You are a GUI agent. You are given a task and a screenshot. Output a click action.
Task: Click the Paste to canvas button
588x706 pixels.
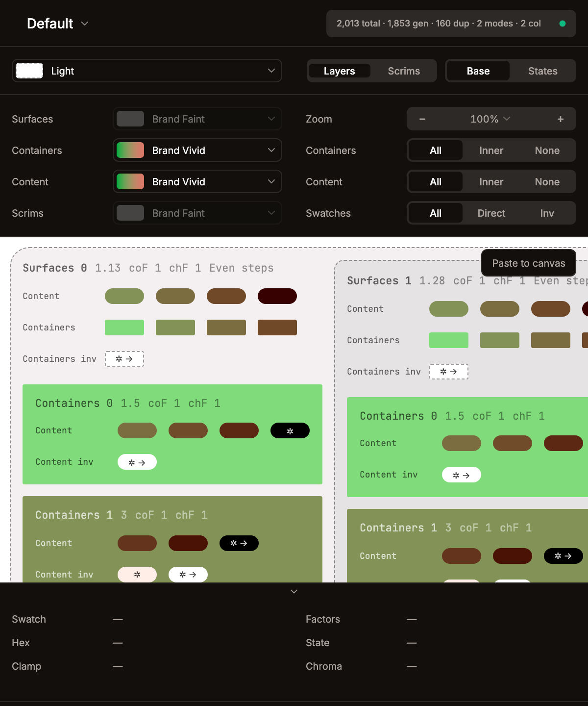click(528, 263)
